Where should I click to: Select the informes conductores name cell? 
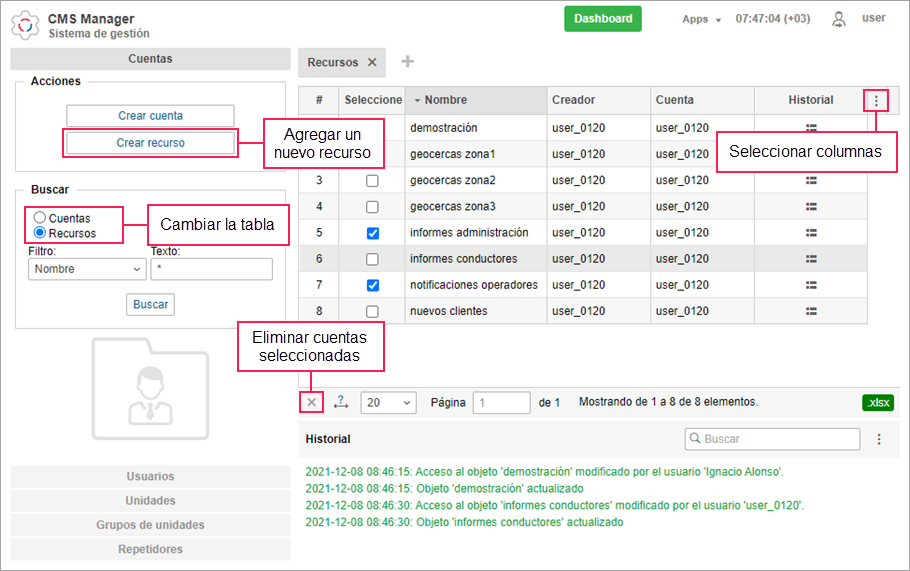[476, 259]
